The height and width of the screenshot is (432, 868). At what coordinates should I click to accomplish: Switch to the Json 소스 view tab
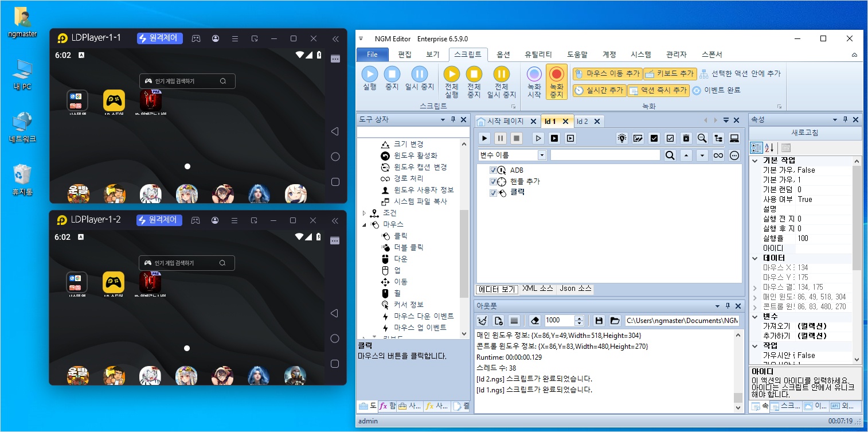pos(575,289)
